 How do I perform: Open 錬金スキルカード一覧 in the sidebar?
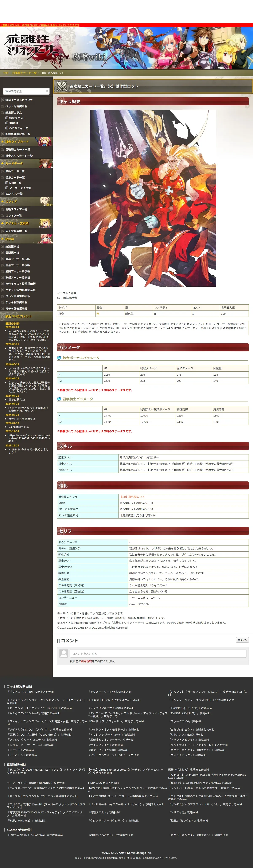(19, 156)
